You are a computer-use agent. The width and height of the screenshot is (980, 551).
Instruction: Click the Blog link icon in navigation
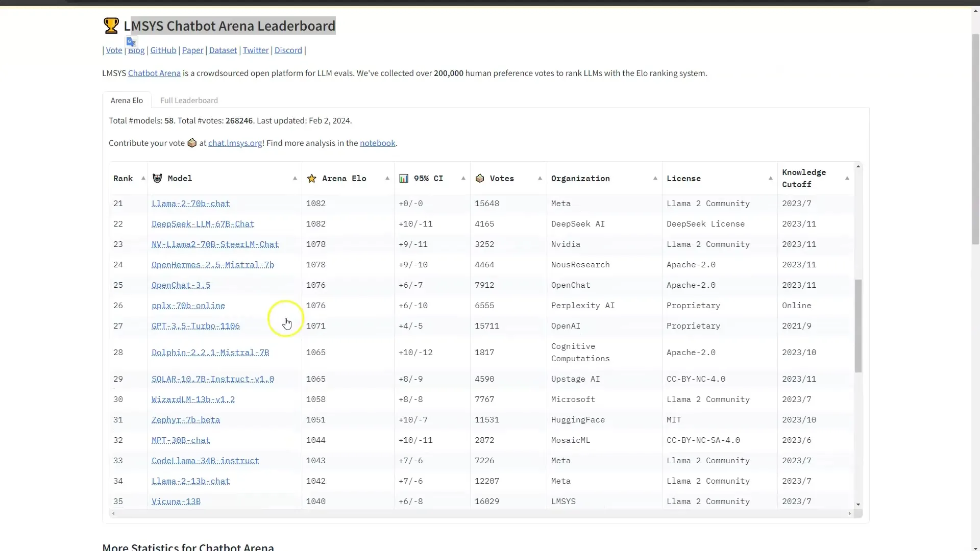136,50
